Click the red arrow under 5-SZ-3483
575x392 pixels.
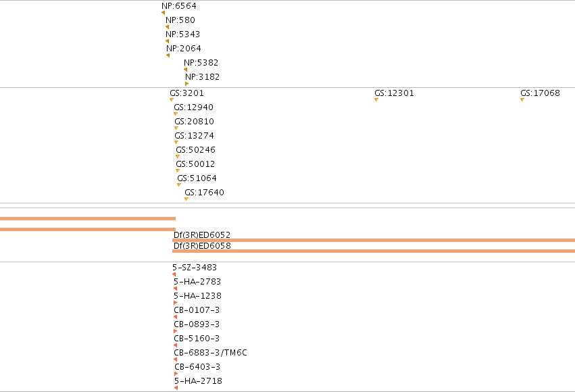[174, 274]
